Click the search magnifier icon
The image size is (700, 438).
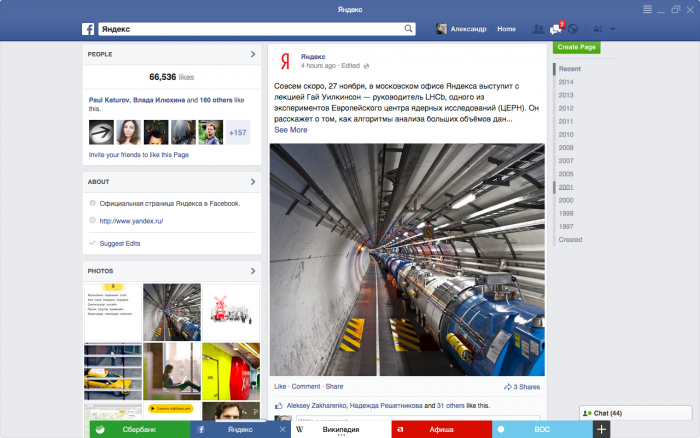(408, 29)
